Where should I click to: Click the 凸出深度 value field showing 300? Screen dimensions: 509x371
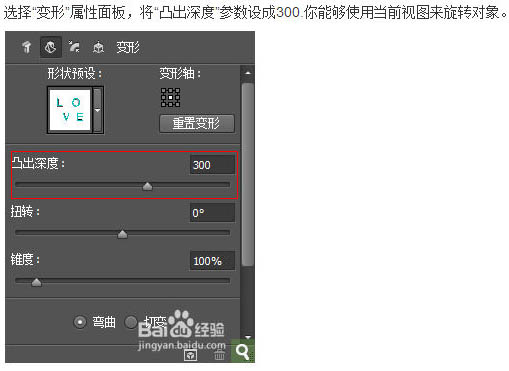pyautogui.click(x=212, y=165)
